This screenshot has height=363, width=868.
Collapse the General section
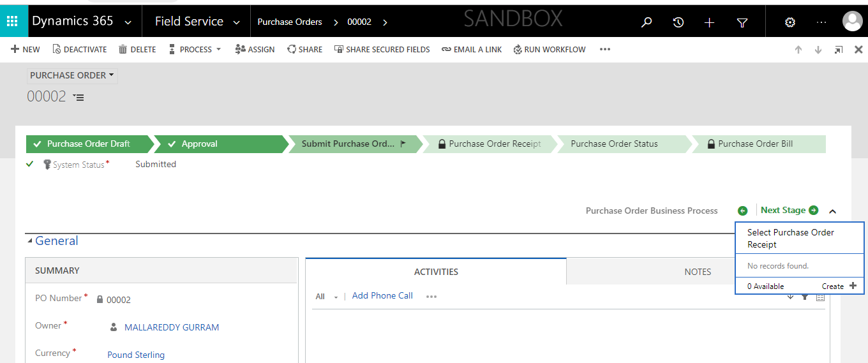coord(52,241)
